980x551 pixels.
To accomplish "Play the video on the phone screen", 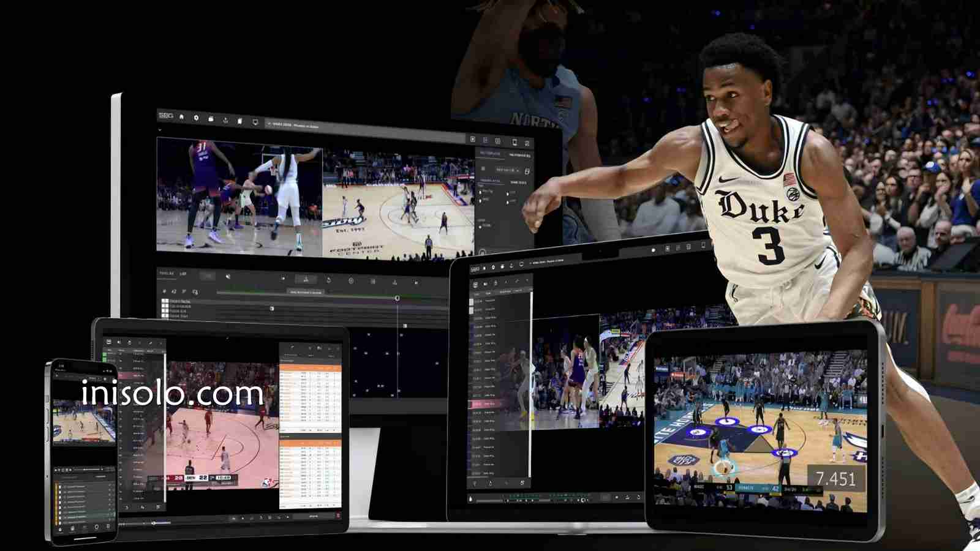I will click(x=85, y=421).
